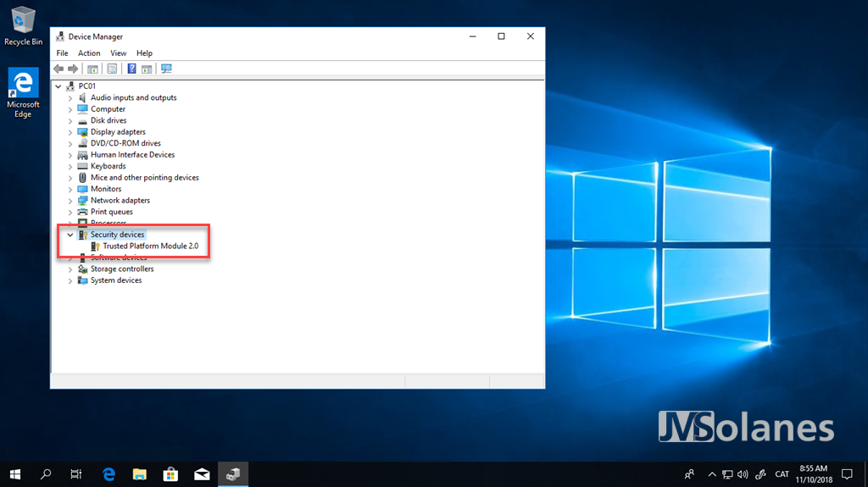Open Task View from the taskbar
Screen dimensions: 868x487
click(x=75, y=474)
